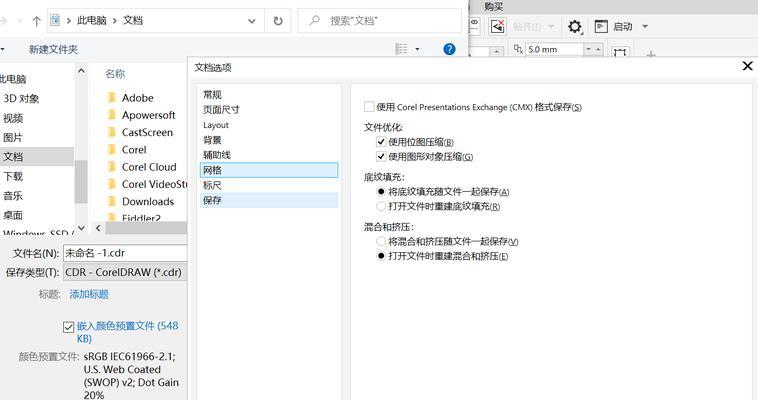
Task: Click the CorelDRAW options gear icon
Action: point(575,26)
